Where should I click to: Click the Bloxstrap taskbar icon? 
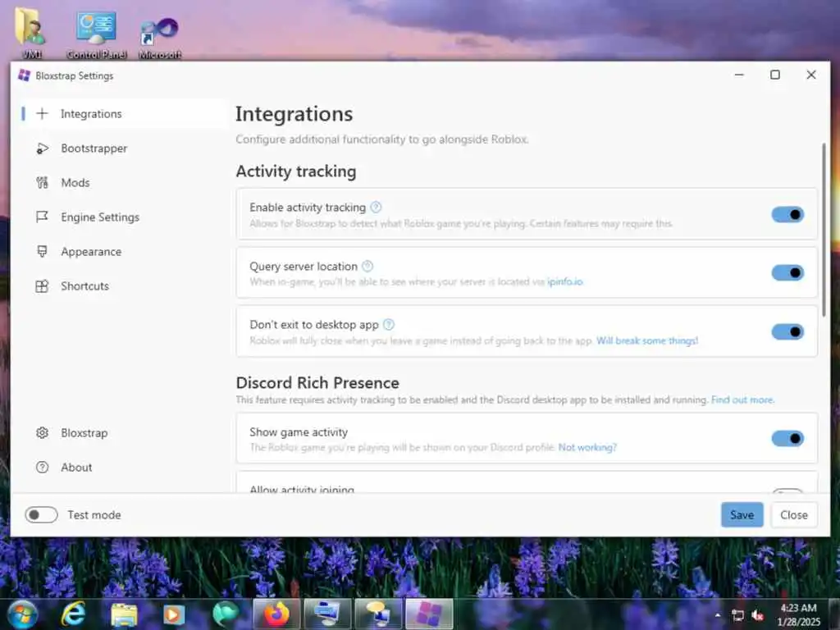[x=430, y=614]
